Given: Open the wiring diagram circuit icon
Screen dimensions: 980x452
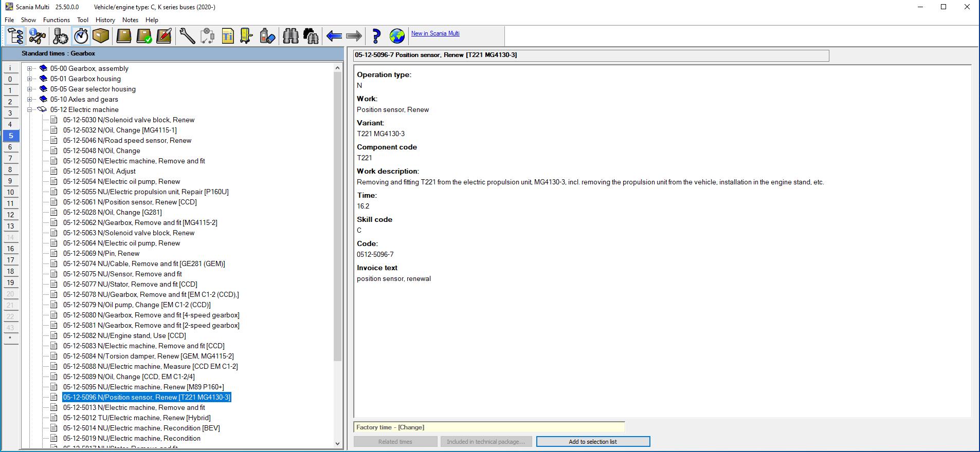Looking at the screenshot, I should pos(208,36).
